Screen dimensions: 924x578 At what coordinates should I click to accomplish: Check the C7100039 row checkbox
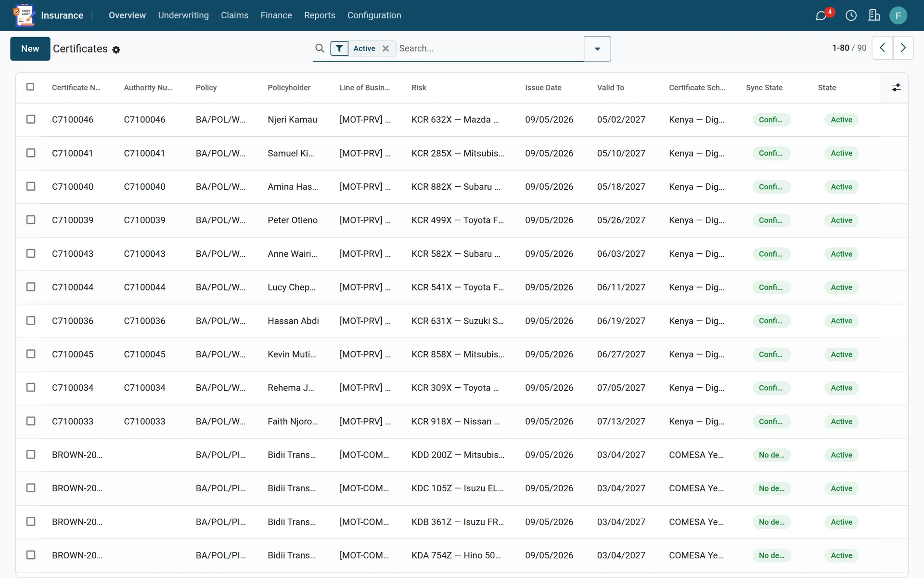tap(31, 220)
